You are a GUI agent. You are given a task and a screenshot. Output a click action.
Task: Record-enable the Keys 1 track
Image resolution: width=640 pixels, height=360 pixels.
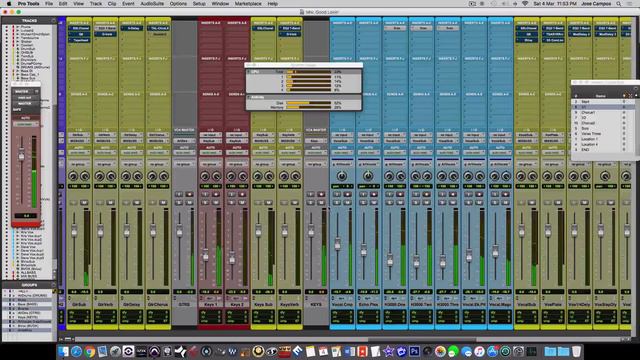click(x=216, y=194)
